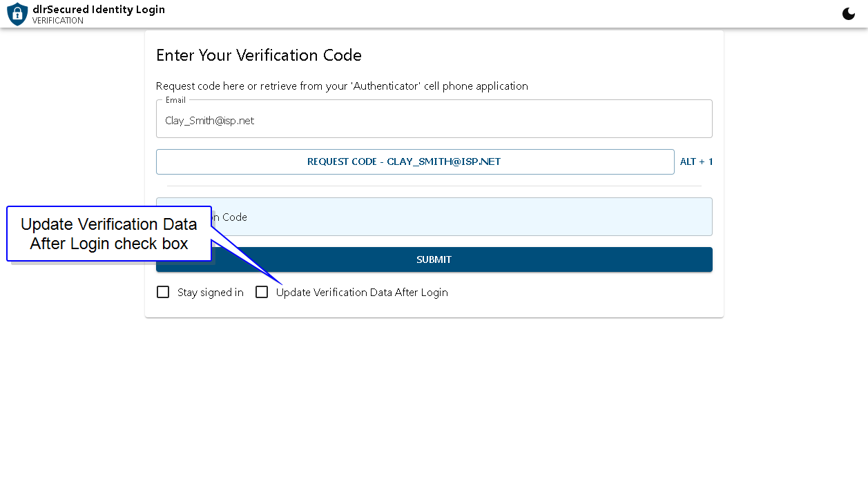
Task: Toggle dark mode with the moon icon
Action: pos(849,14)
